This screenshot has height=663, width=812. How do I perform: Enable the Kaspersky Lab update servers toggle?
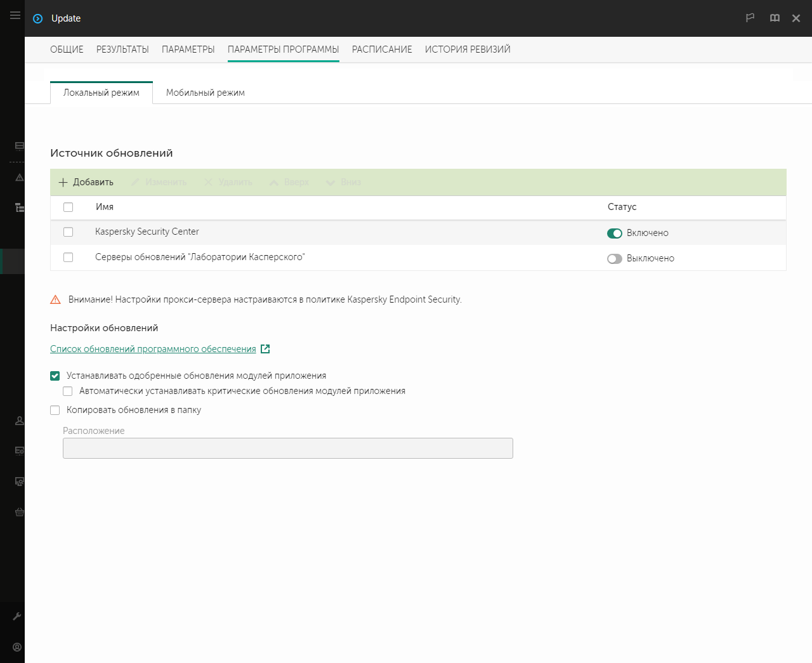(614, 259)
